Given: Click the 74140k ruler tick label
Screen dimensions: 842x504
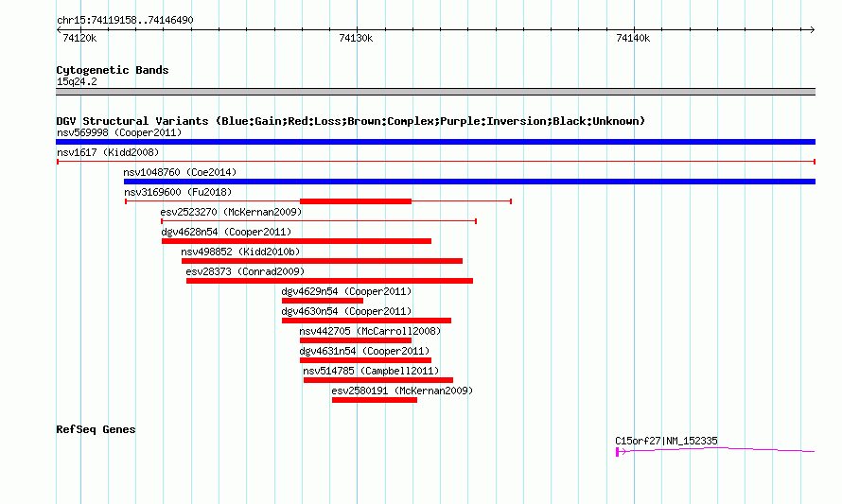Looking at the screenshot, I should [x=633, y=38].
